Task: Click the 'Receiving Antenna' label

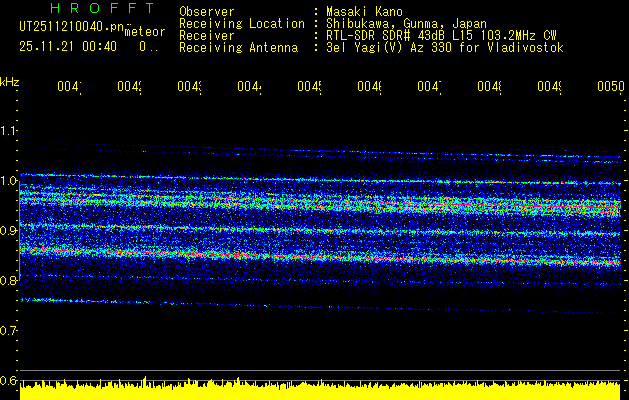Action: pos(238,48)
